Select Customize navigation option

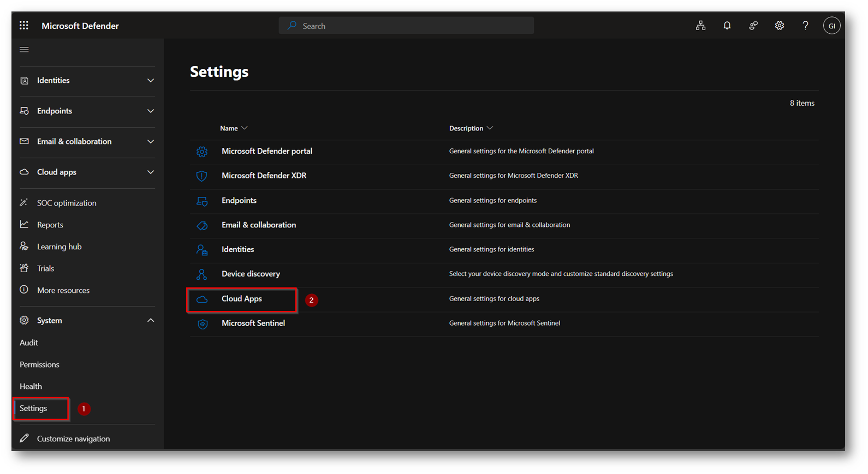pyautogui.click(x=73, y=439)
